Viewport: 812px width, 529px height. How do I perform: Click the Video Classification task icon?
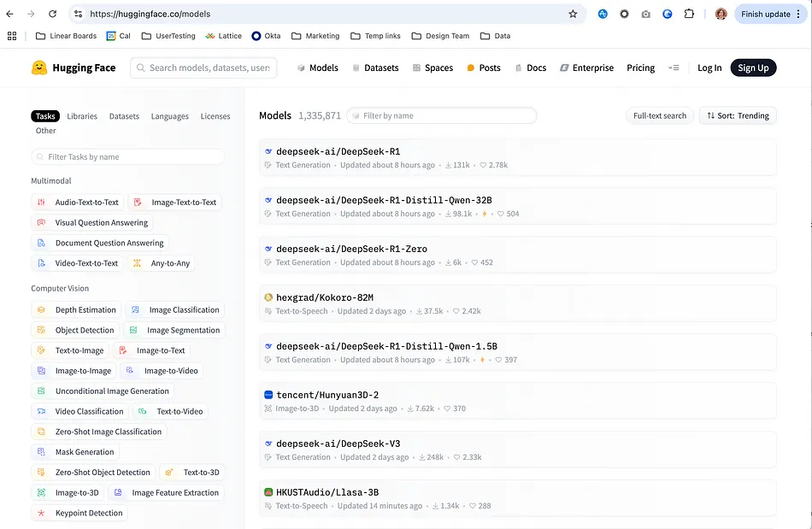[41, 412]
